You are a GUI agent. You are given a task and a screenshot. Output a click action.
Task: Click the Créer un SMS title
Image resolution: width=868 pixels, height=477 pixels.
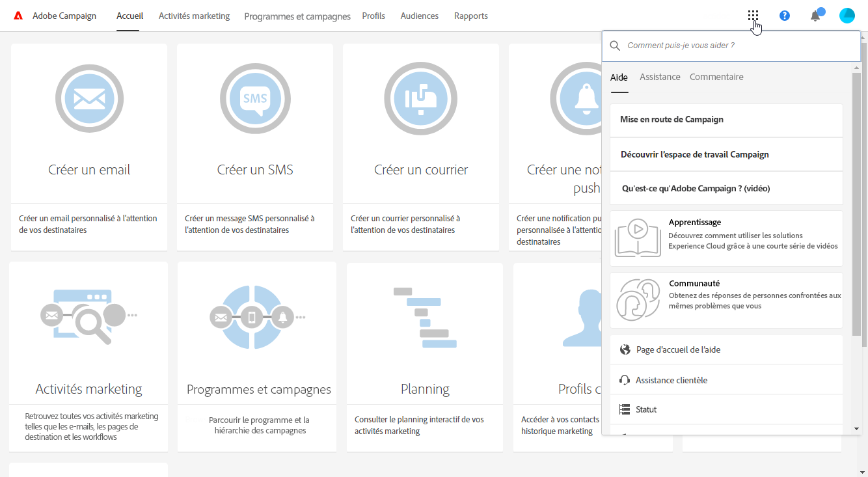pyautogui.click(x=255, y=170)
